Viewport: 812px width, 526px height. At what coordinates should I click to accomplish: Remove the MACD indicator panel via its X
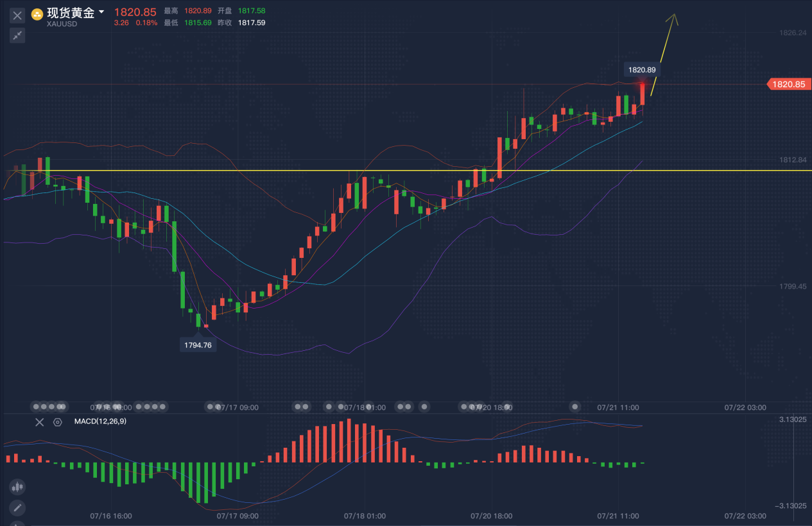40,421
